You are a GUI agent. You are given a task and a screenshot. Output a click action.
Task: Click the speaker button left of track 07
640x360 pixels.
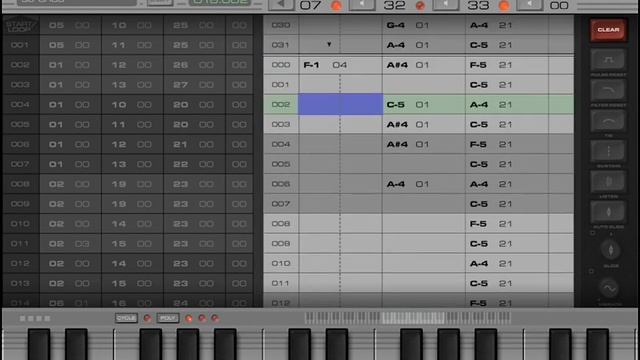[281, 4]
